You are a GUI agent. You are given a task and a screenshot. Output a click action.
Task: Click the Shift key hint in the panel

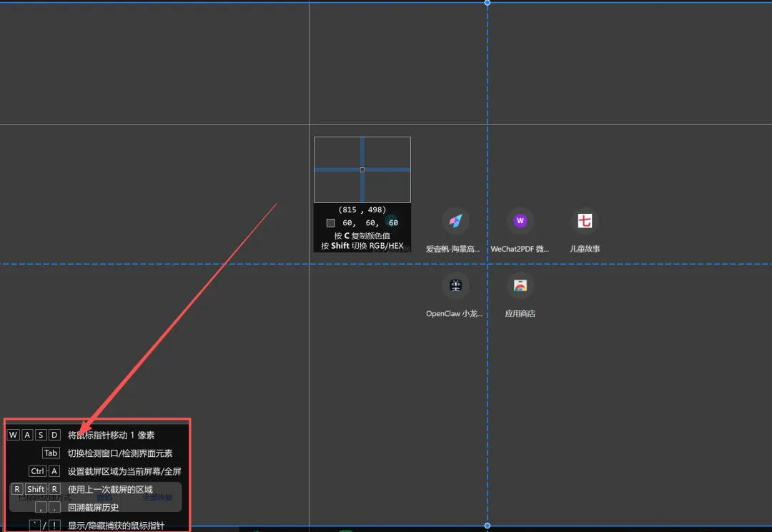(x=36, y=489)
